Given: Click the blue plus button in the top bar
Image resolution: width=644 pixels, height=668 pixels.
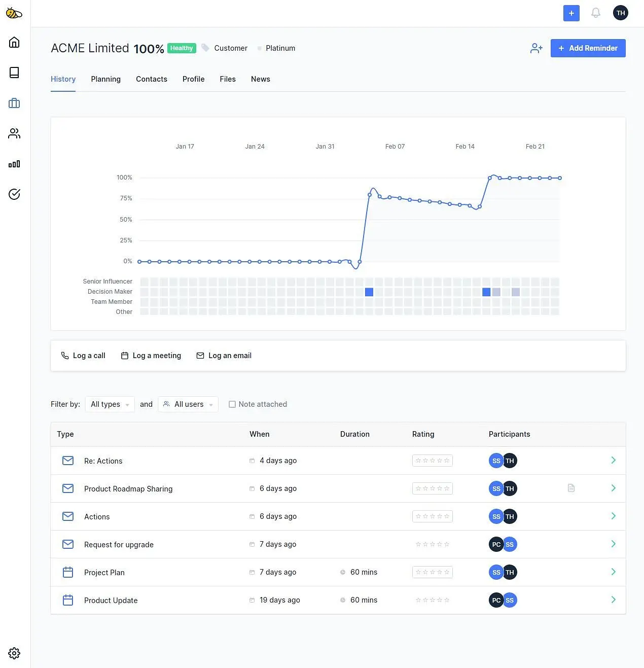Looking at the screenshot, I should 571,13.
